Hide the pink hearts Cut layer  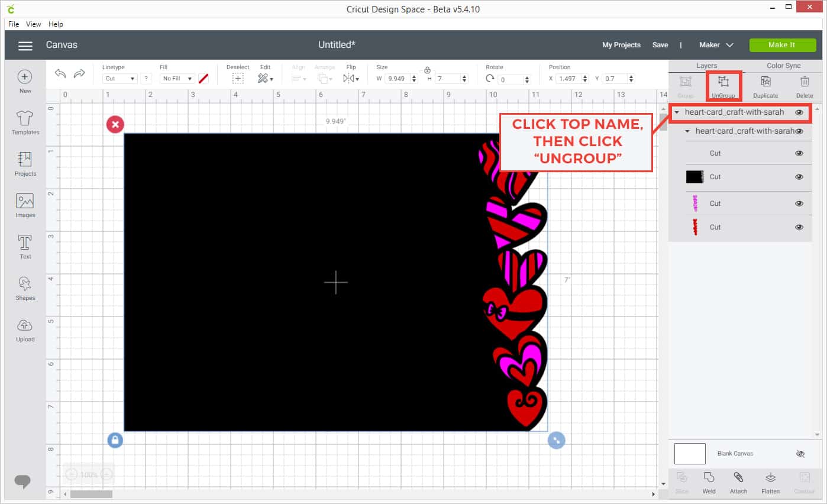pos(799,203)
